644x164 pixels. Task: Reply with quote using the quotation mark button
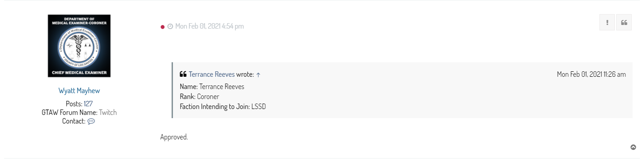coord(624,22)
